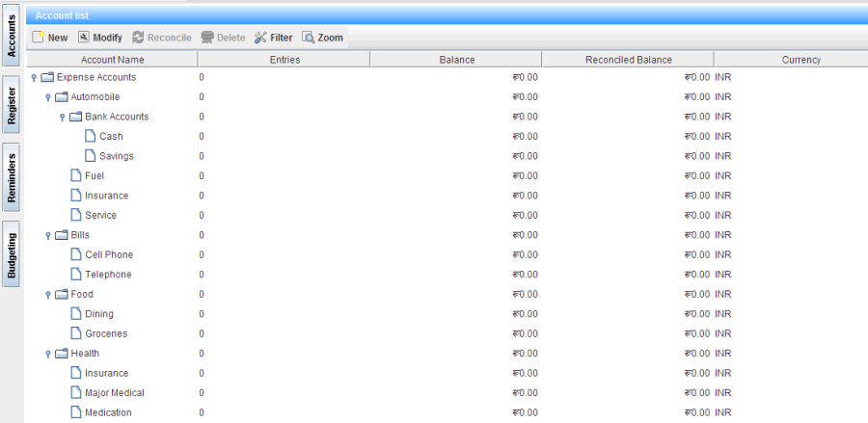This screenshot has height=423, width=868.
Task: Click the Expense Accounts folder icon
Action: point(47,77)
